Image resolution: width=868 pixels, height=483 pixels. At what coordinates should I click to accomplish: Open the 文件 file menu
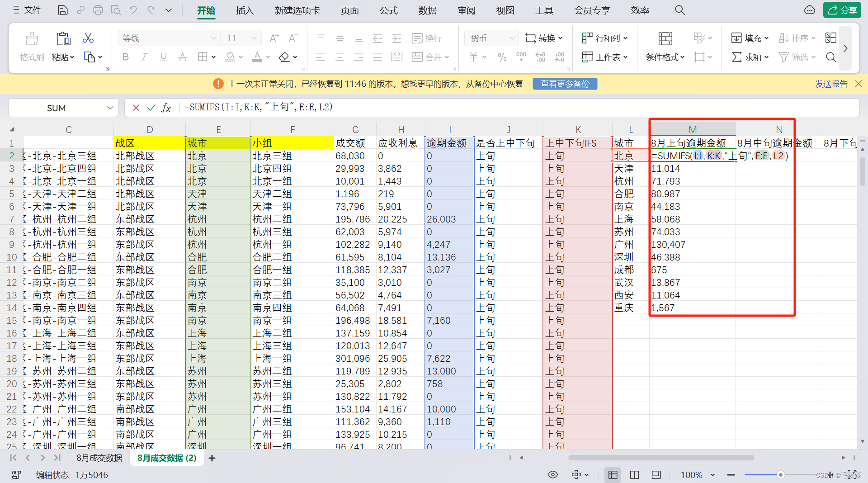[27, 10]
